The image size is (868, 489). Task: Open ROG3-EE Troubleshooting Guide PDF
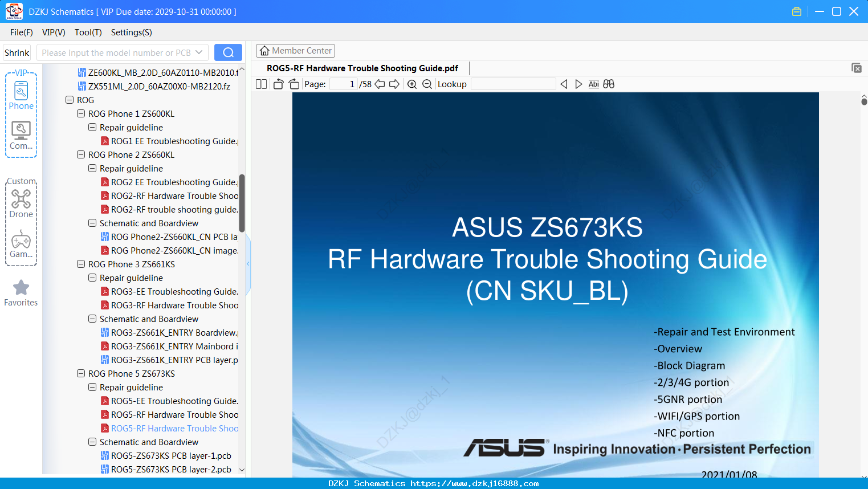pyautogui.click(x=169, y=292)
